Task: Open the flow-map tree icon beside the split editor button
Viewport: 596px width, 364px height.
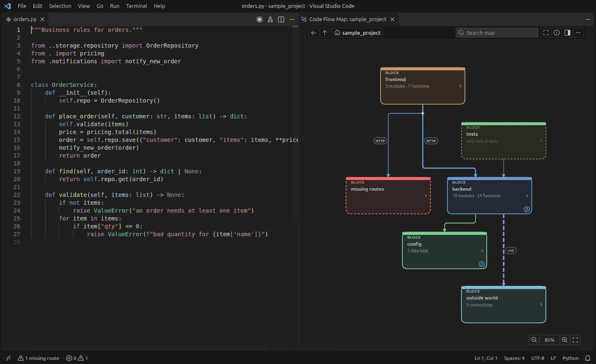Action: pyautogui.click(x=270, y=19)
